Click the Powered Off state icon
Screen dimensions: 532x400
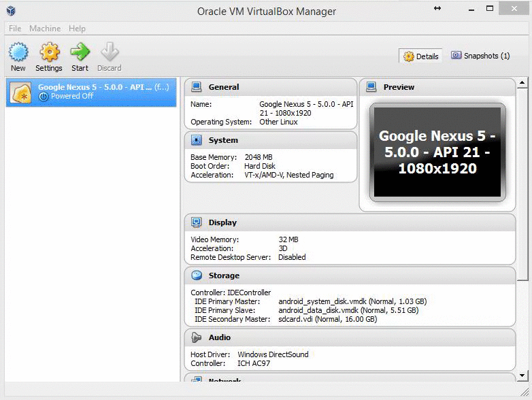pos(44,97)
